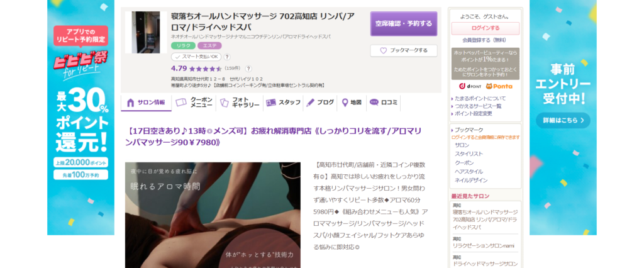
Task: Click the pencil blog icon
Action: tap(311, 103)
